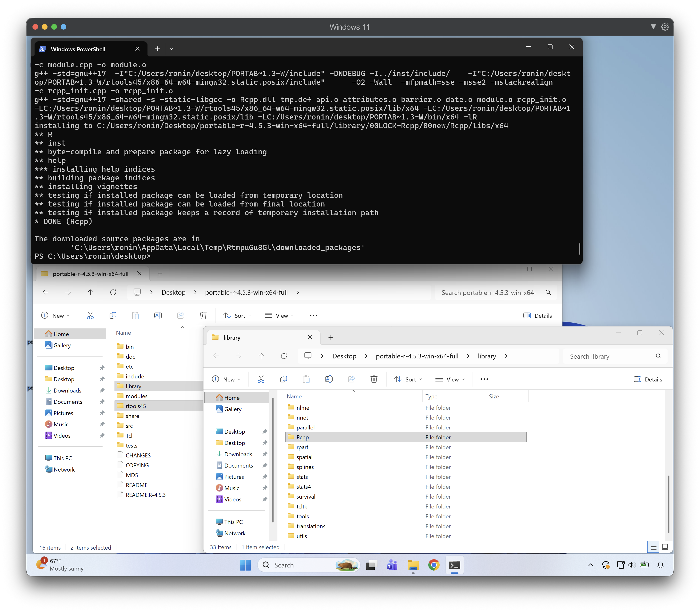700x611 pixels.
Task: Refresh the library folder view
Action: 284,356
